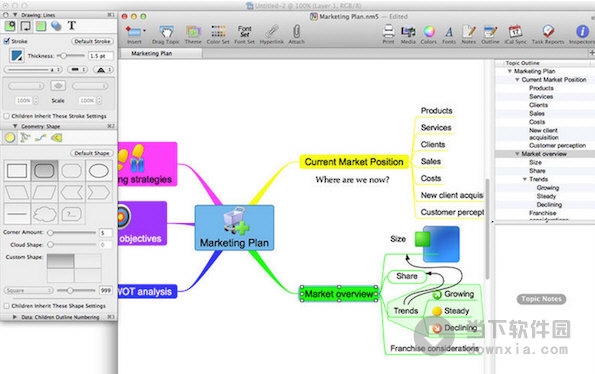The image size is (595, 374).
Task: Click the Color Set icon
Action: [218, 31]
